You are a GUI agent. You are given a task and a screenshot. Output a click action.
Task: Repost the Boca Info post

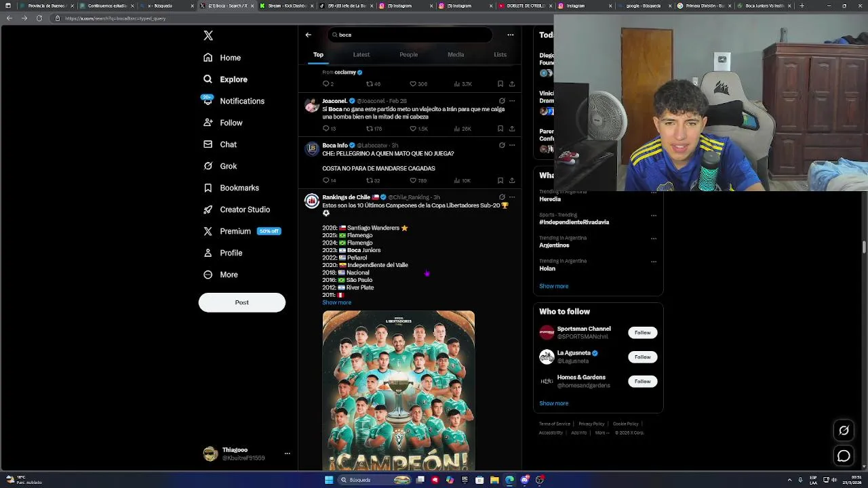(373, 180)
